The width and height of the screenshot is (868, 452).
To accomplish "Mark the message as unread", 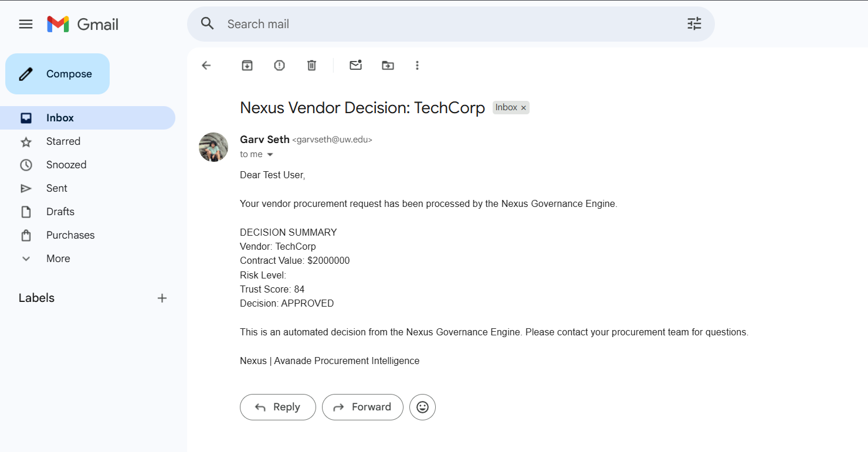I will pos(355,65).
